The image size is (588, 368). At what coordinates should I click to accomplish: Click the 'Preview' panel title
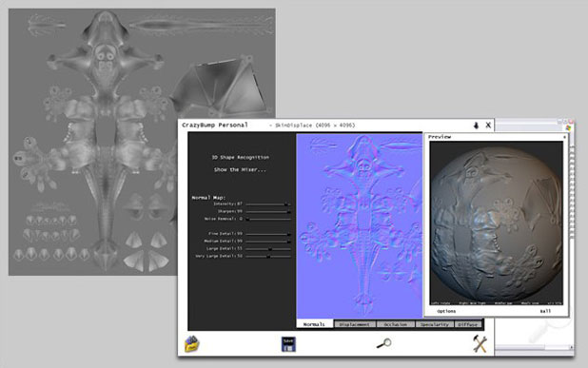coord(440,137)
